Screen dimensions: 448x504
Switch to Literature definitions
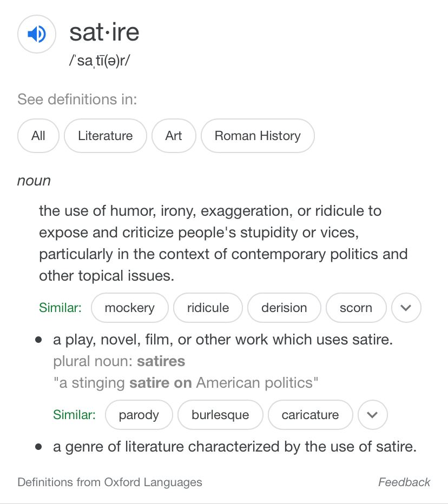tap(105, 136)
